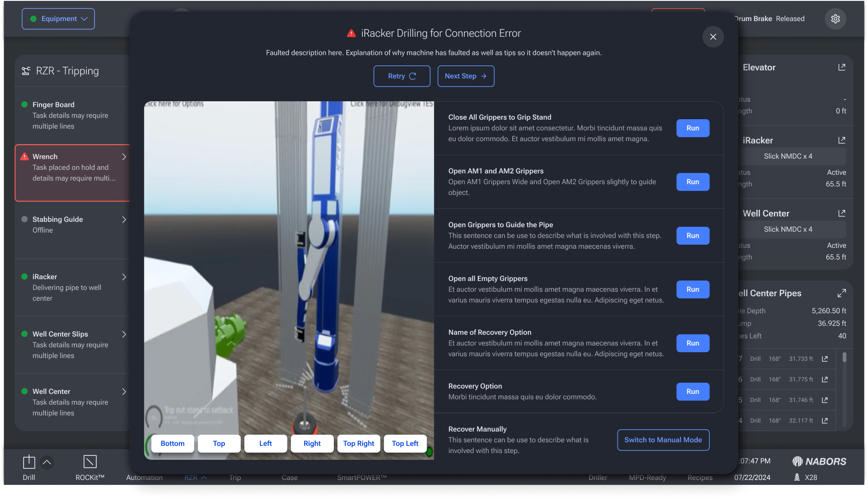Open Well Center panel pop-out icon
Image resolution: width=868 pixels, height=501 pixels.
[x=842, y=213]
